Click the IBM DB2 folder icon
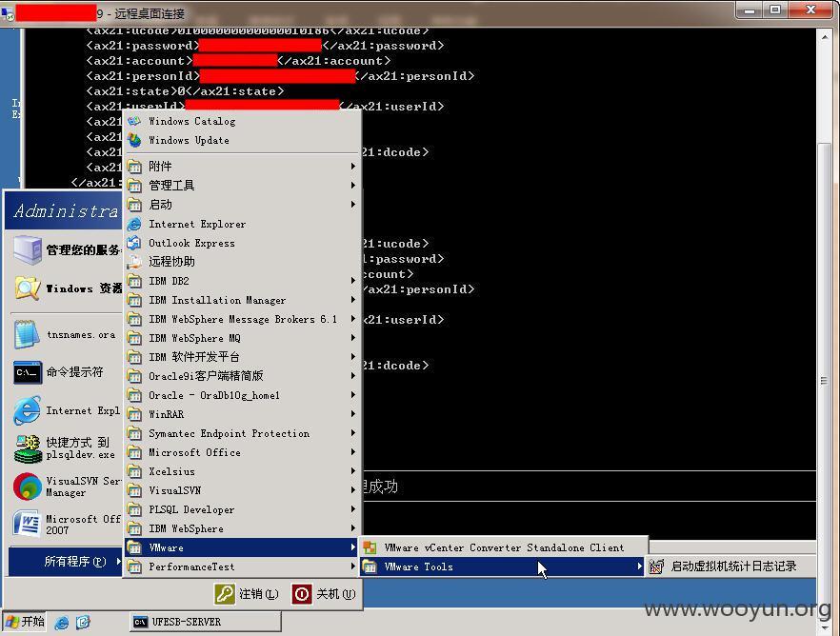 (x=134, y=281)
